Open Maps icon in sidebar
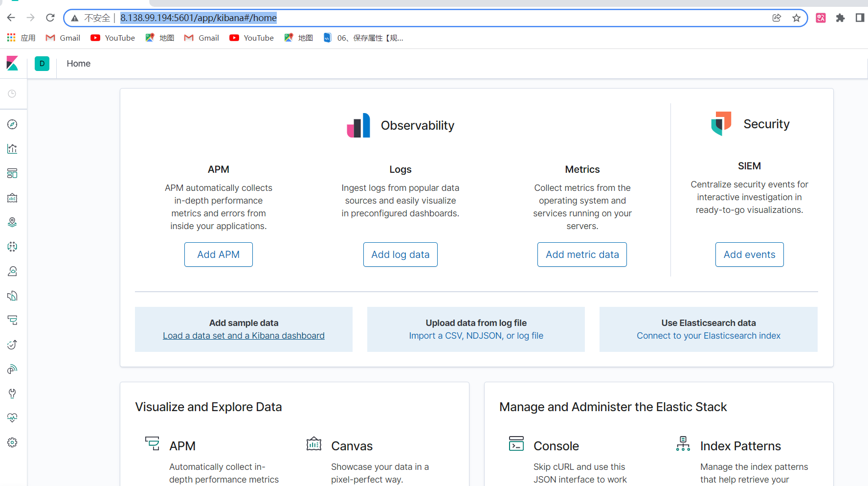868x486 pixels. click(12, 222)
